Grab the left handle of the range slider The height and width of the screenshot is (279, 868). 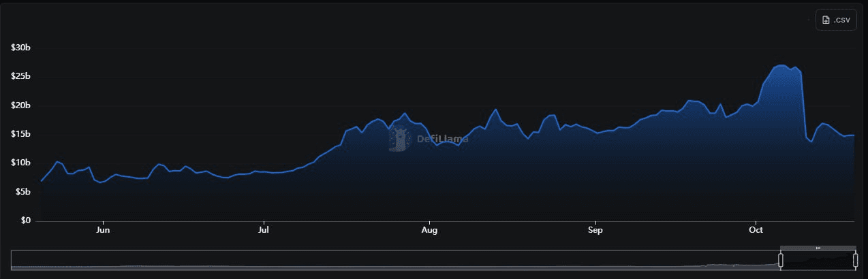781,260
